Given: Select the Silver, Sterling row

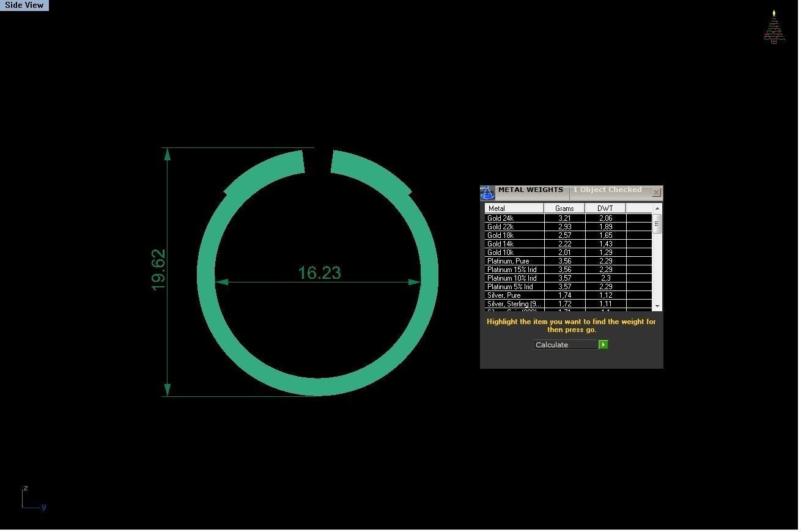Looking at the screenshot, I should 569,304.
